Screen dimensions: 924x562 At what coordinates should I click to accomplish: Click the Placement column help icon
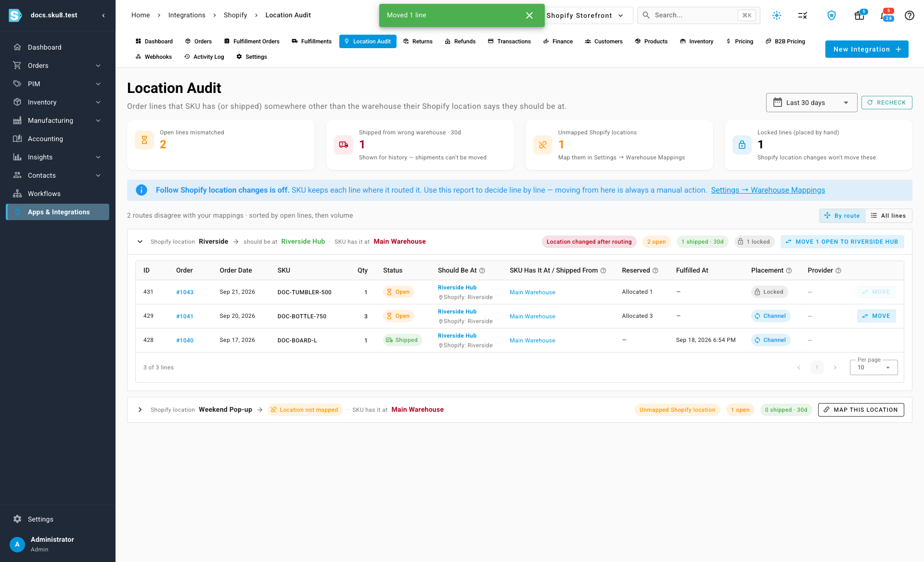coord(789,271)
